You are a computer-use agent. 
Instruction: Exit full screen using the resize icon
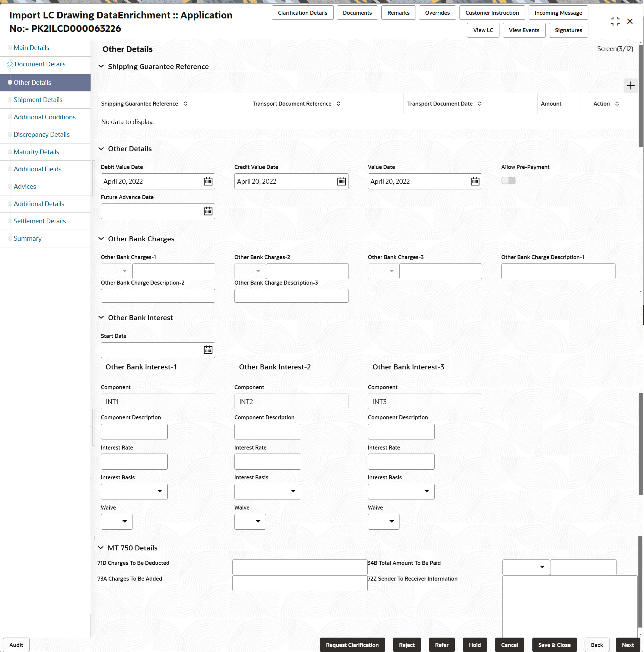(615, 21)
